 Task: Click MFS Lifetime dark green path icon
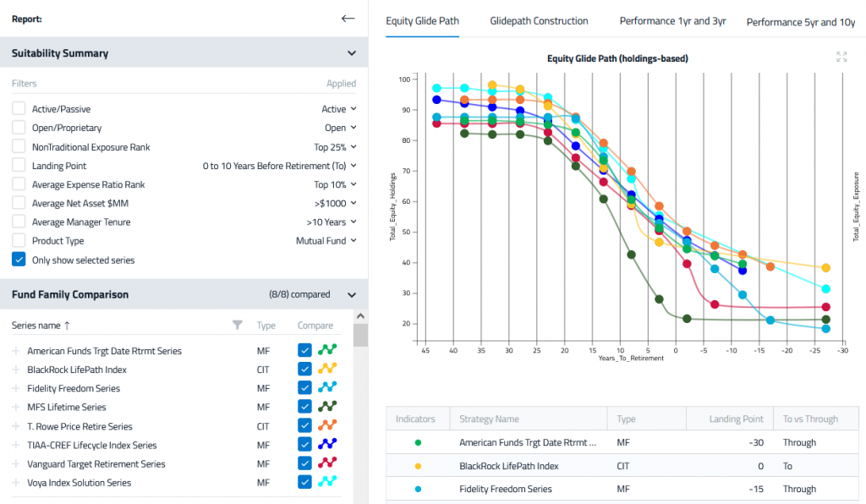[x=327, y=407]
